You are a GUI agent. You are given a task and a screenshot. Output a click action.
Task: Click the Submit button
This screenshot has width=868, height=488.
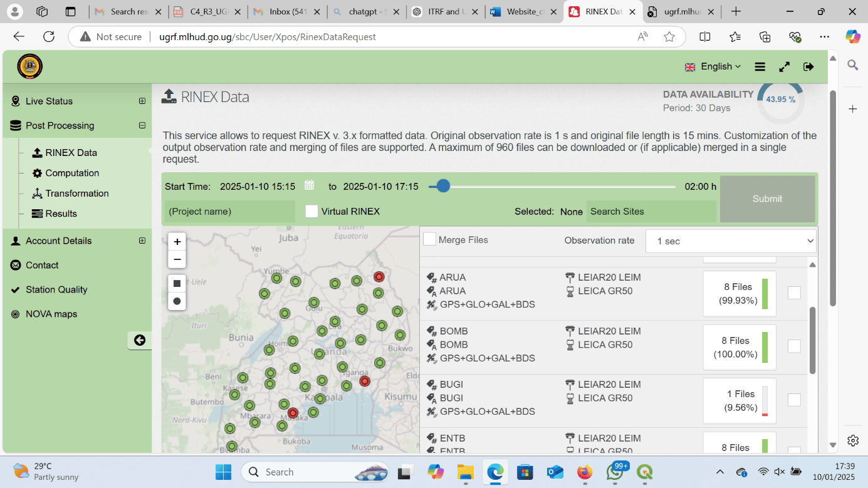click(x=767, y=199)
